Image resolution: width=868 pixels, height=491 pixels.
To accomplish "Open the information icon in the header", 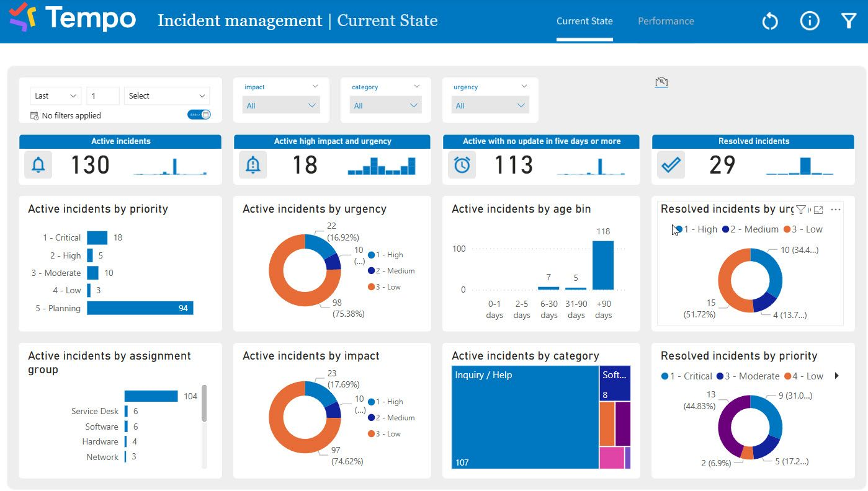I will [810, 21].
